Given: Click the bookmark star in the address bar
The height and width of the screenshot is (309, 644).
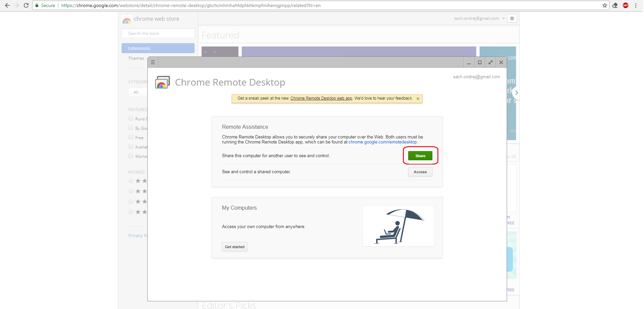Looking at the screenshot, I should tap(605, 5).
